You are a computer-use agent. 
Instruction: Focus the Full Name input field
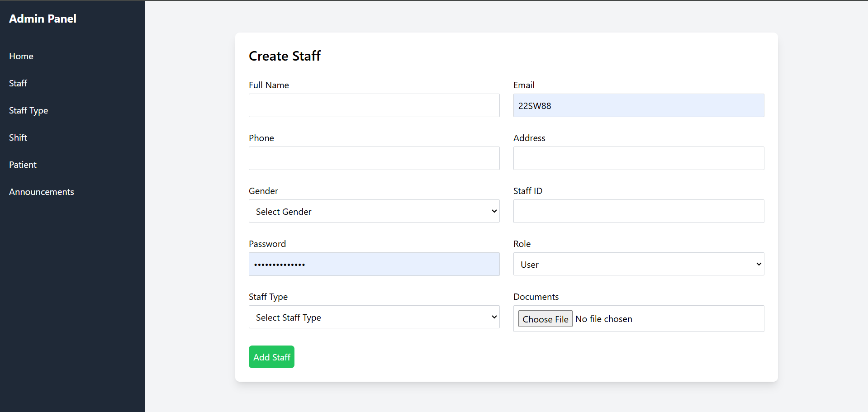374,105
